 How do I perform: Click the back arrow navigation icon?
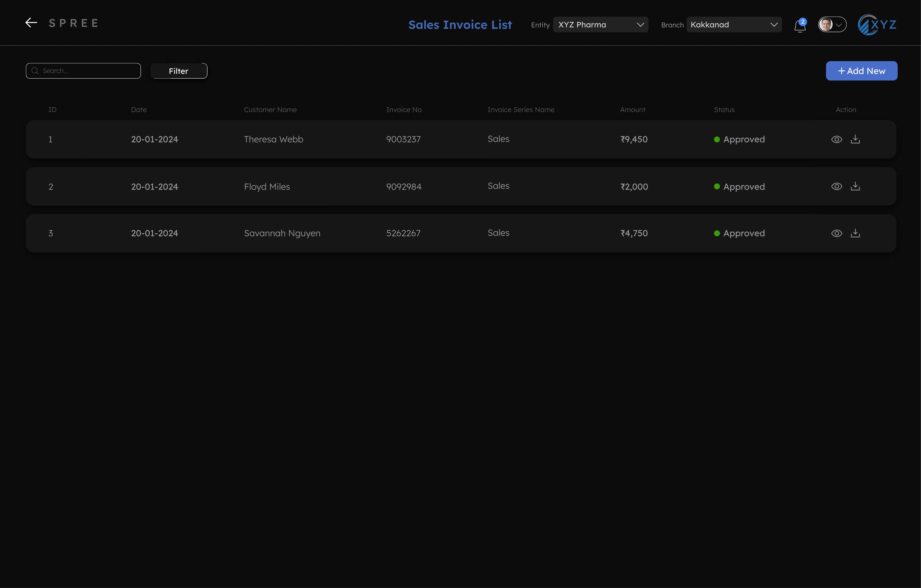point(31,22)
